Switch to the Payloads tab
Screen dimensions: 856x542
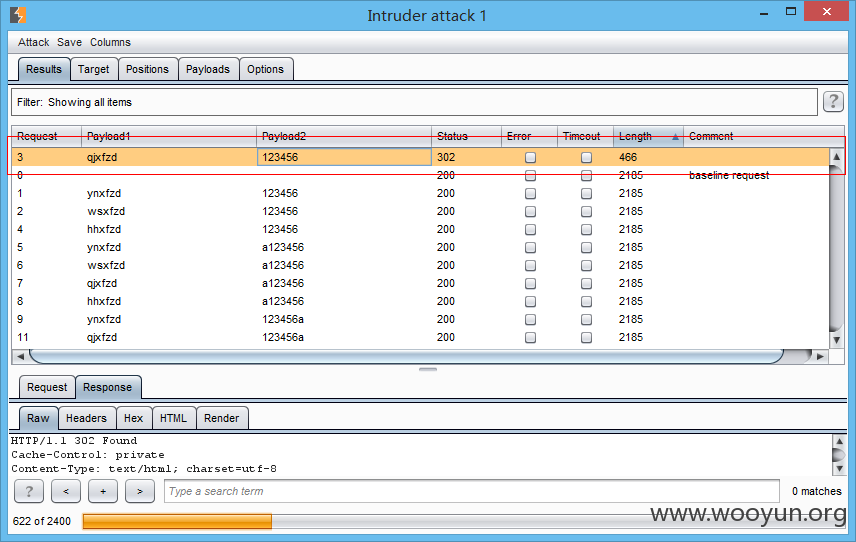click(x=208, y=69)
